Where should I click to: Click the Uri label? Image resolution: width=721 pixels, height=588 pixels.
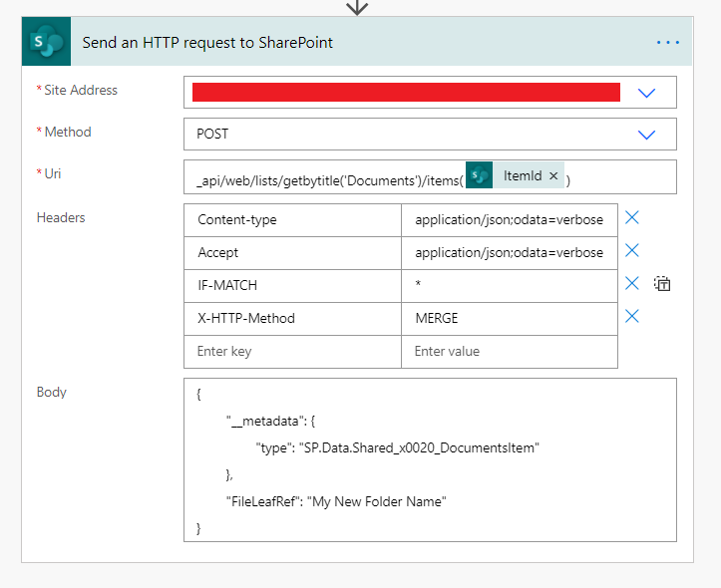click(53, 173)
